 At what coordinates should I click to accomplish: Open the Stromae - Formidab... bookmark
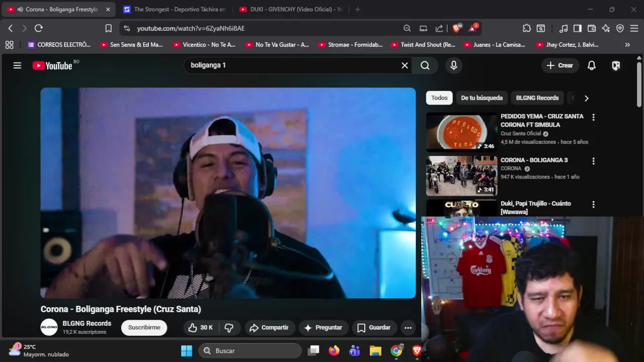pyautogui.click(x=350, y=45)
